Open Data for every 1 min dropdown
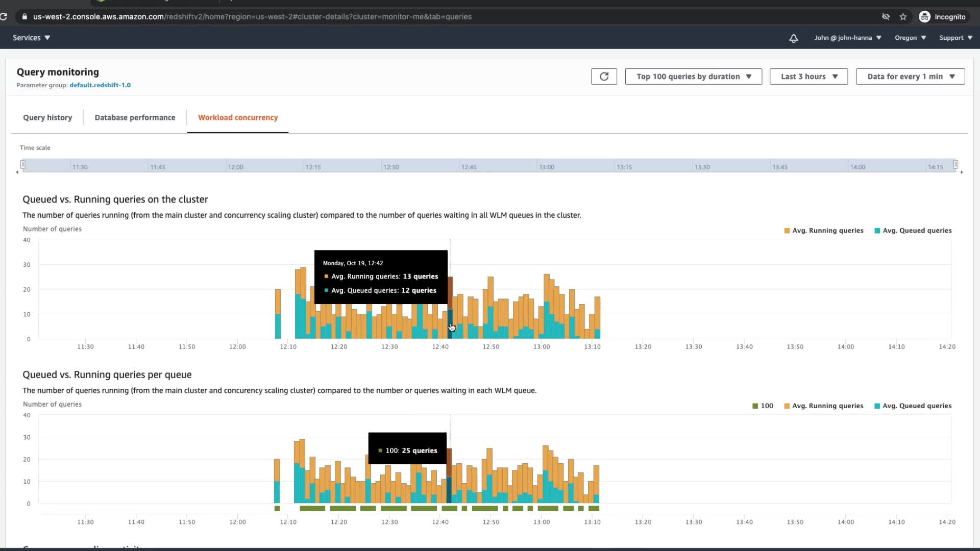The width and height of the screenshot is (980, 551). (x=910, y=77)
